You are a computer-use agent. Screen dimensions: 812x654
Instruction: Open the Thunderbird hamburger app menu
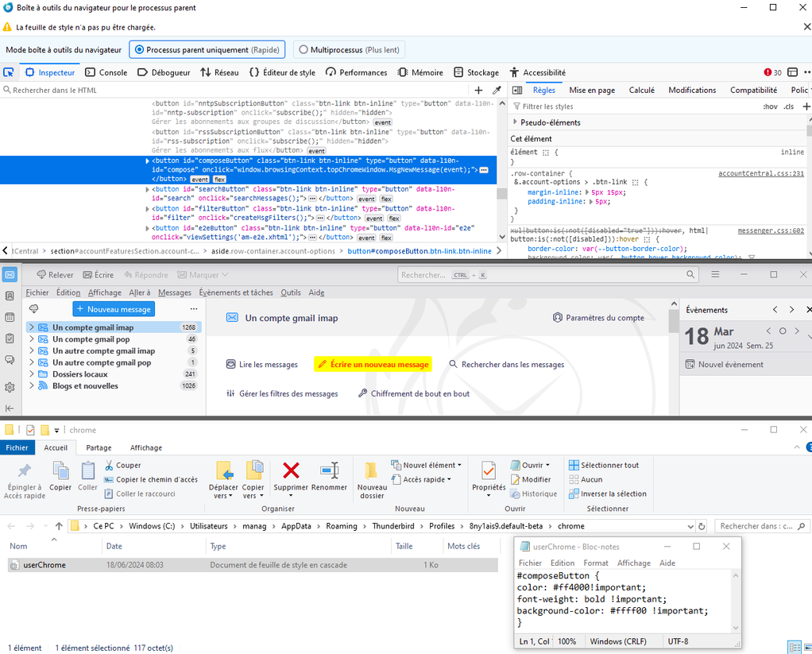point(715,274)
